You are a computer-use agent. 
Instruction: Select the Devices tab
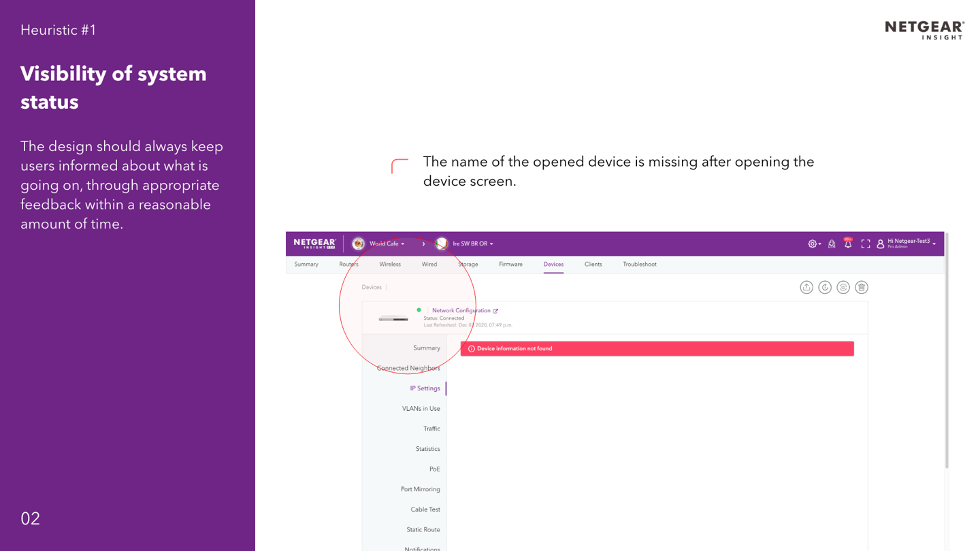[553, 265]
